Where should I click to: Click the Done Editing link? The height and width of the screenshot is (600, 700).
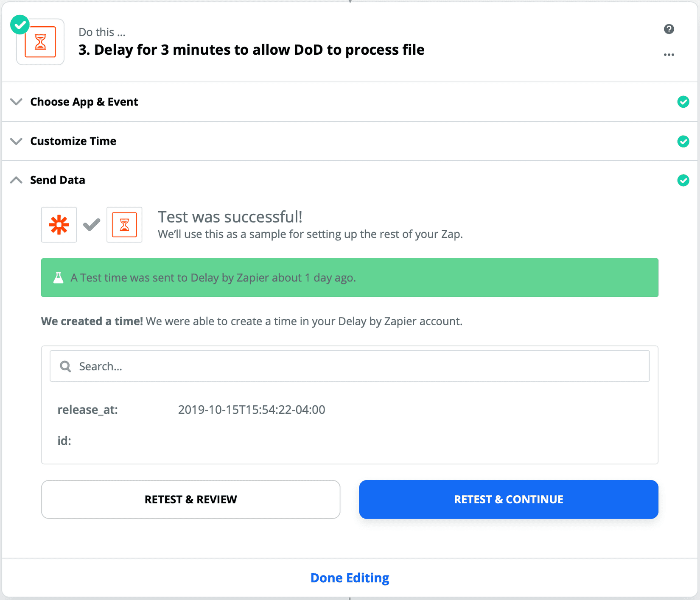(350, 578)
